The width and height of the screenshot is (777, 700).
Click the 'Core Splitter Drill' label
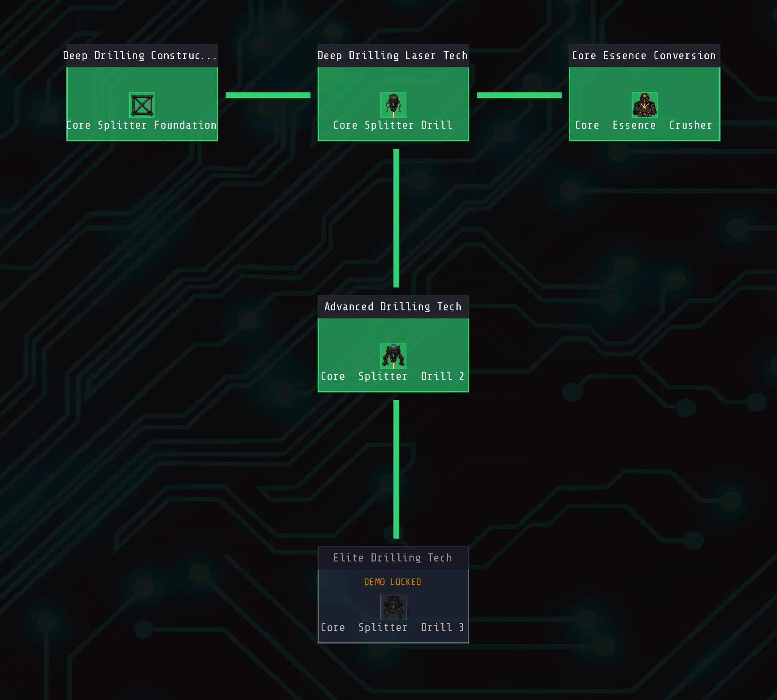(393, 125)
